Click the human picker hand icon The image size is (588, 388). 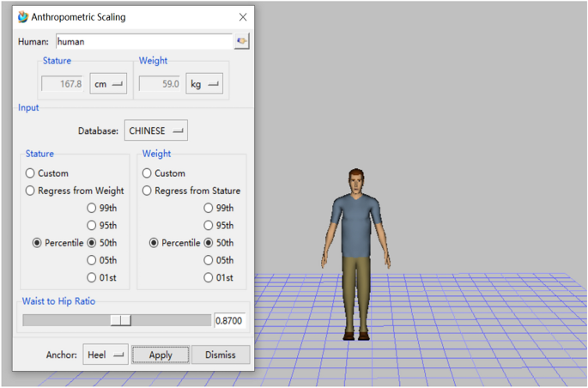coord(241,41)
